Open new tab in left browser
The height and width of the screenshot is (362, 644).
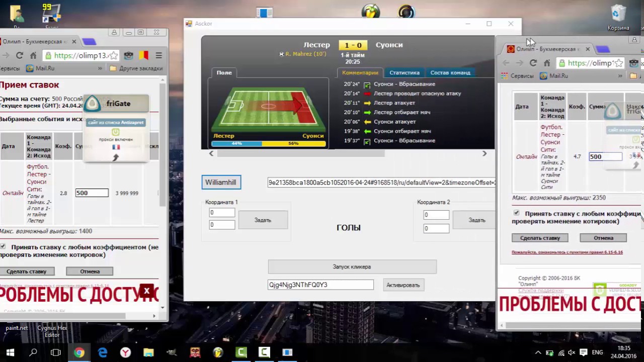[x=89, y=42]
